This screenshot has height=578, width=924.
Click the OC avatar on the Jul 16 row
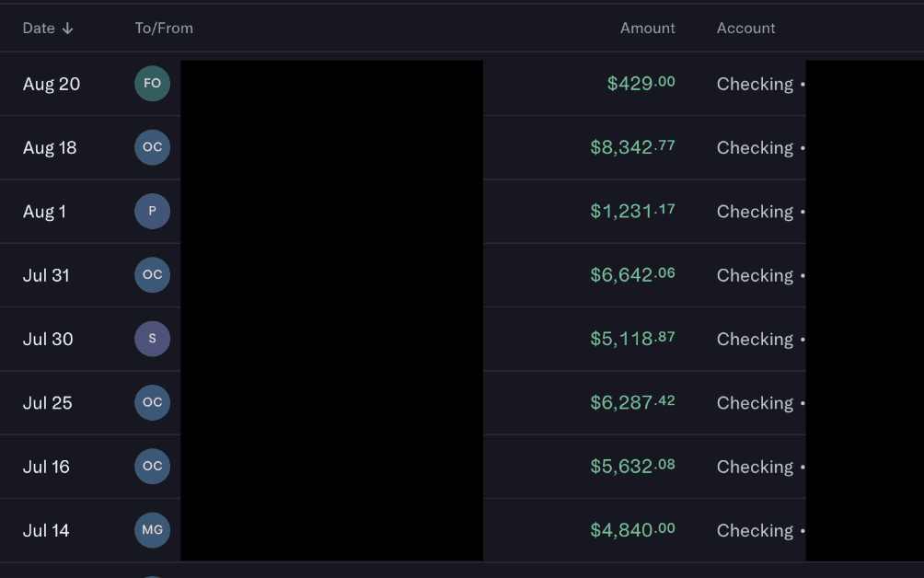[x=153, y=466]
